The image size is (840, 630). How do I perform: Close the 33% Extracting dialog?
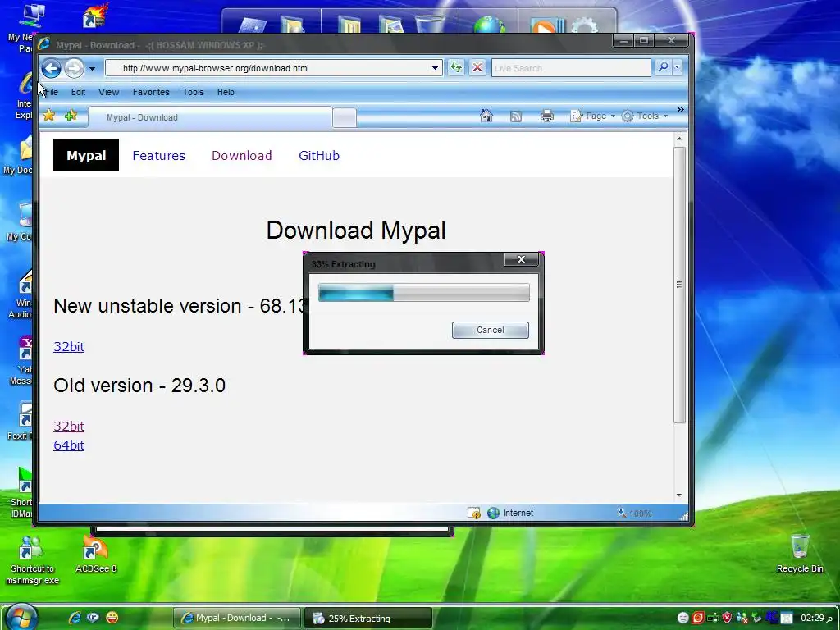(x=521, y=259)
